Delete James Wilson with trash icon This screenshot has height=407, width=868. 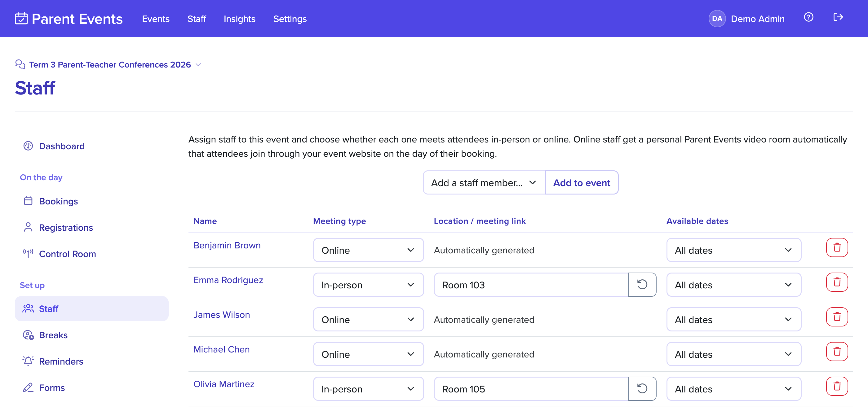(837, 317)
